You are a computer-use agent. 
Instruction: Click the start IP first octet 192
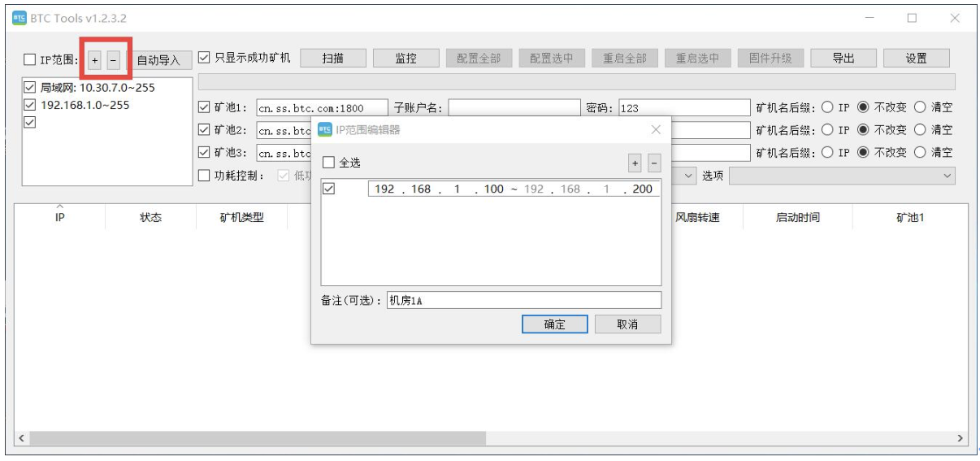(384, 189)
